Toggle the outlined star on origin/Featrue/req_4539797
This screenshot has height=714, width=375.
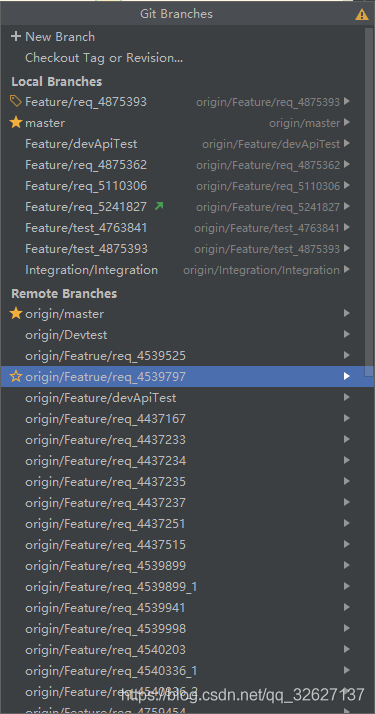click(x=16, y=377)
